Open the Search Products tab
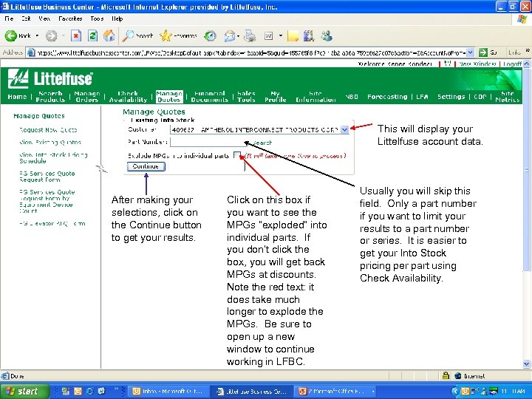532x399 pixels. click(x=50, y=96)
